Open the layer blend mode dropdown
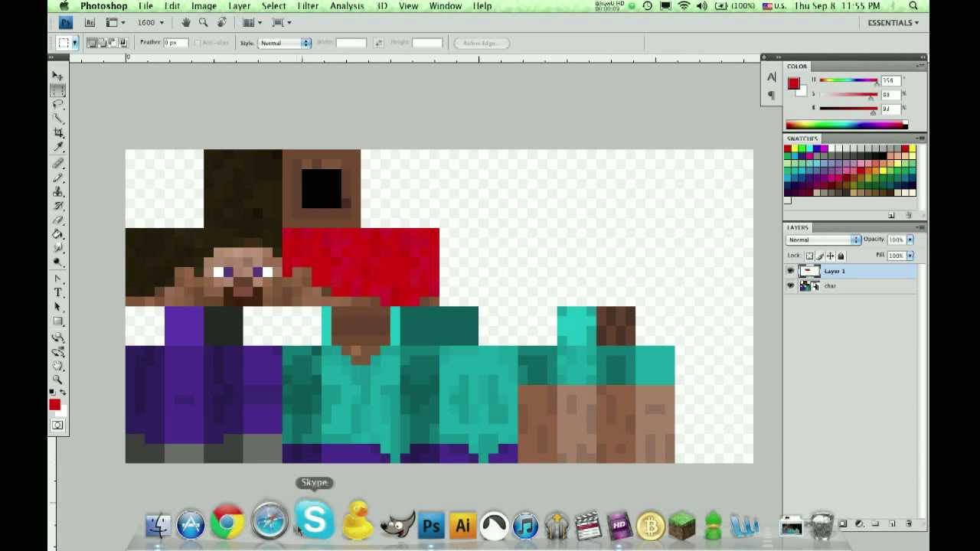 (823, 240)
